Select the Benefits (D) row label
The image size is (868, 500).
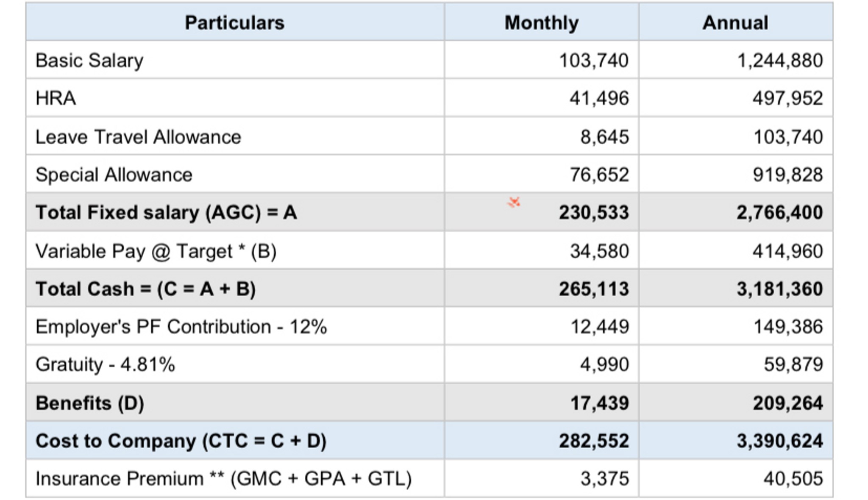coord(90,403)
